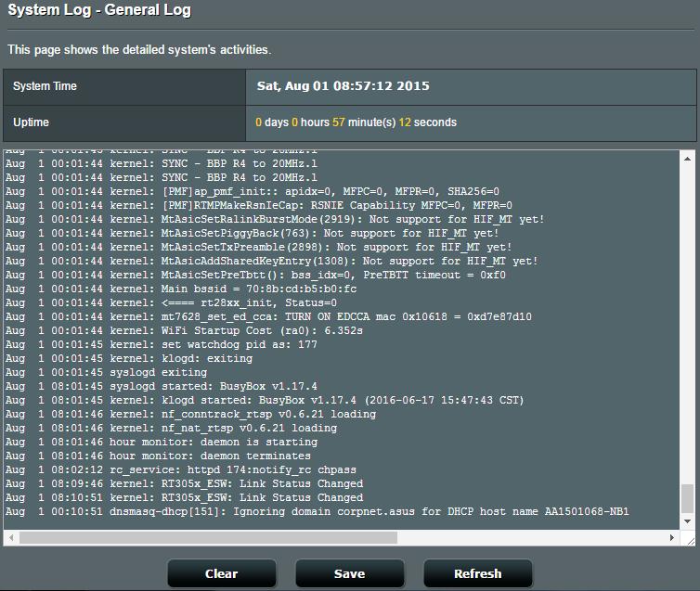Click the MtAsicSetTxPreamble log line
The image size is (700, 591).
coord(258,247)
